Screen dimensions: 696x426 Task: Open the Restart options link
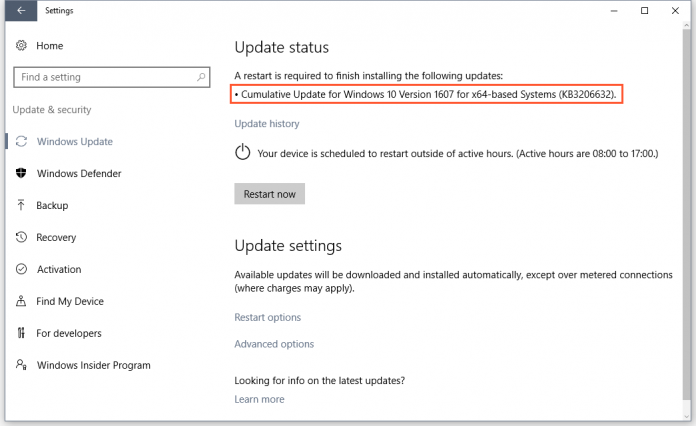pyautogui.click(x=268, y=317)
